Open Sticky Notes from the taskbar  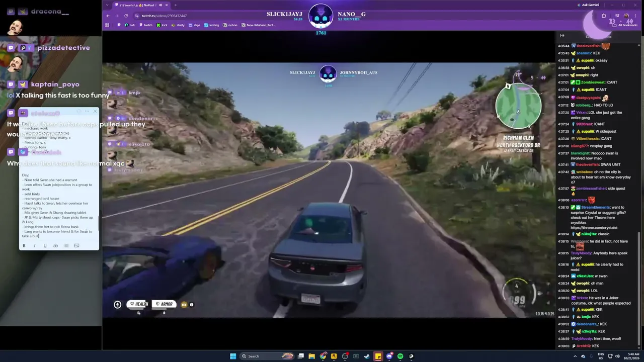[x=378, y=356]
